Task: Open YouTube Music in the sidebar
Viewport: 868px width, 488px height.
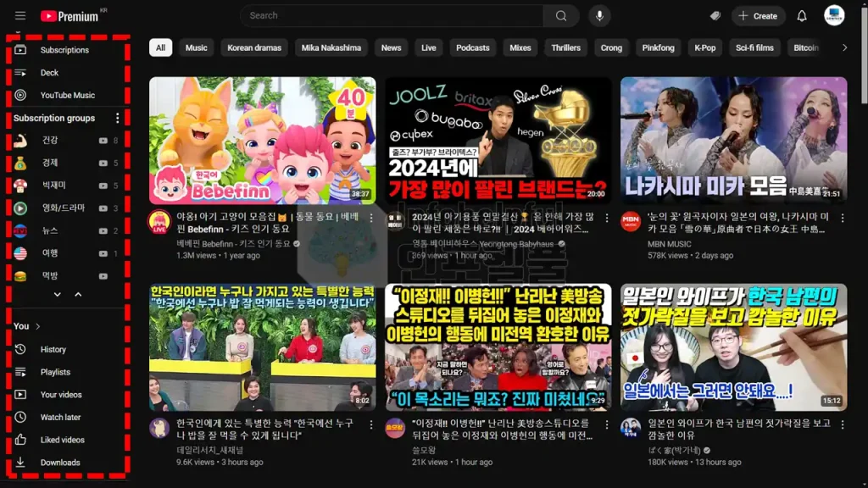Action: tap(68, 95)
